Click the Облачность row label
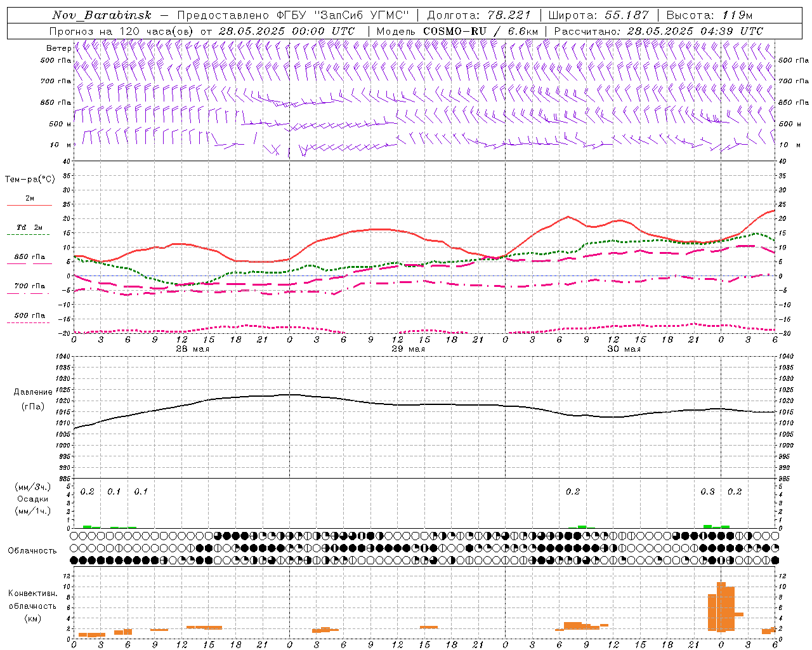 (x=32, y=550)
